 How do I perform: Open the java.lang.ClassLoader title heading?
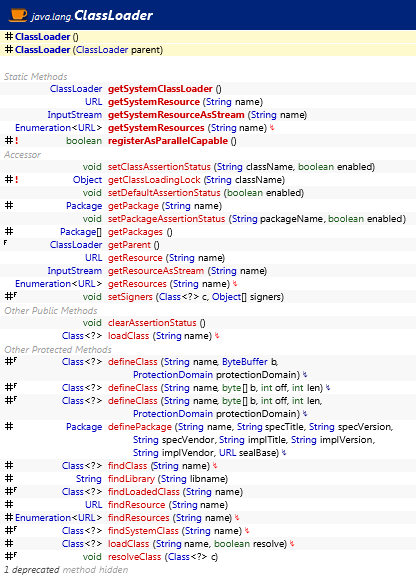coord(92,15)
